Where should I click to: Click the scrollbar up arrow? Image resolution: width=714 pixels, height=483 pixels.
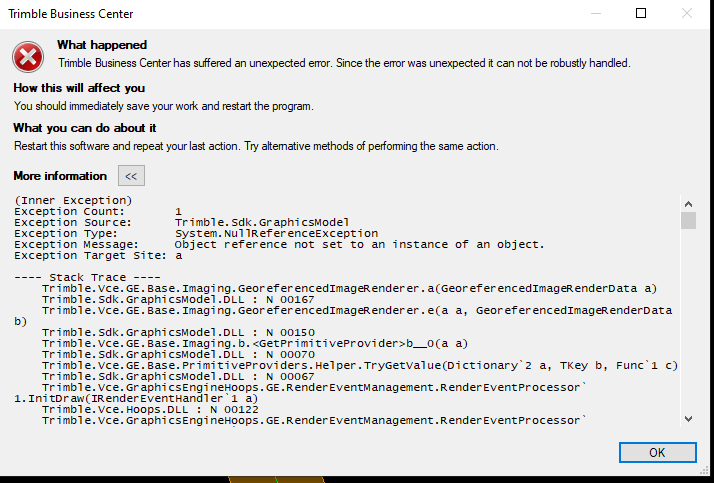point(688,203)
